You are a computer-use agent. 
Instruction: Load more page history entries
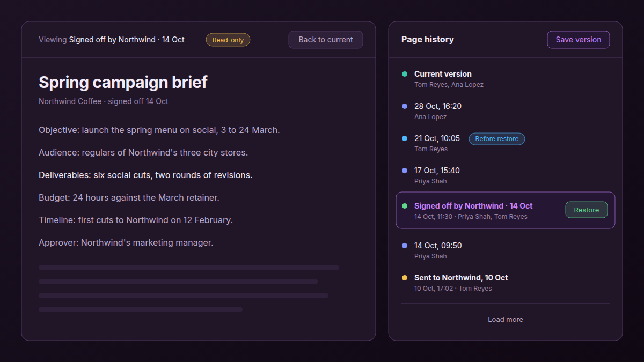505,320
